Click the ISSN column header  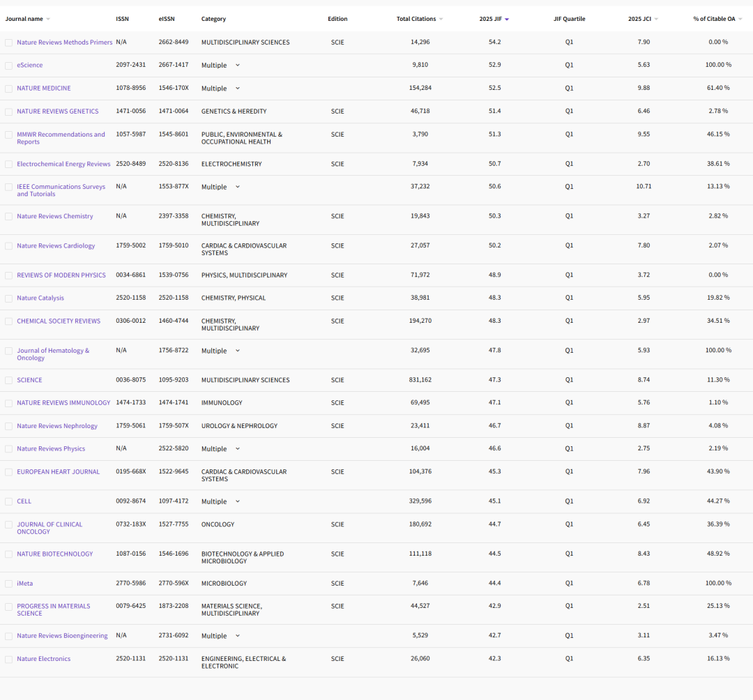(123, 20)
